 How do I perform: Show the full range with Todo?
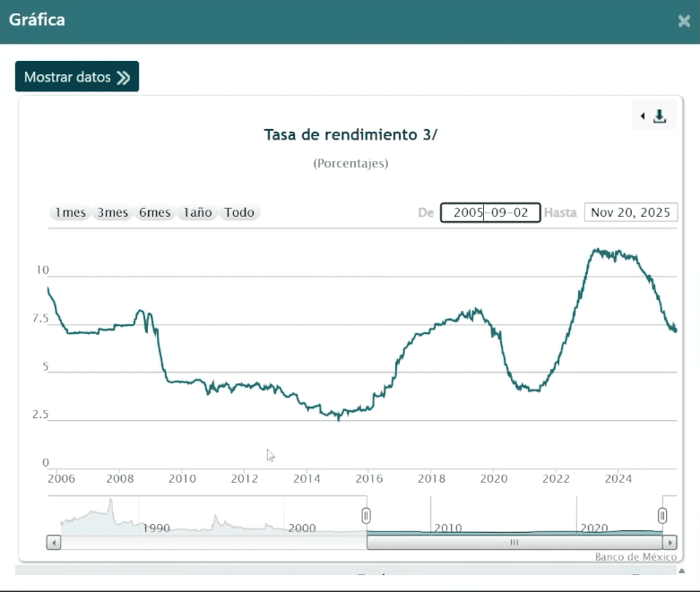pos(239,212)
